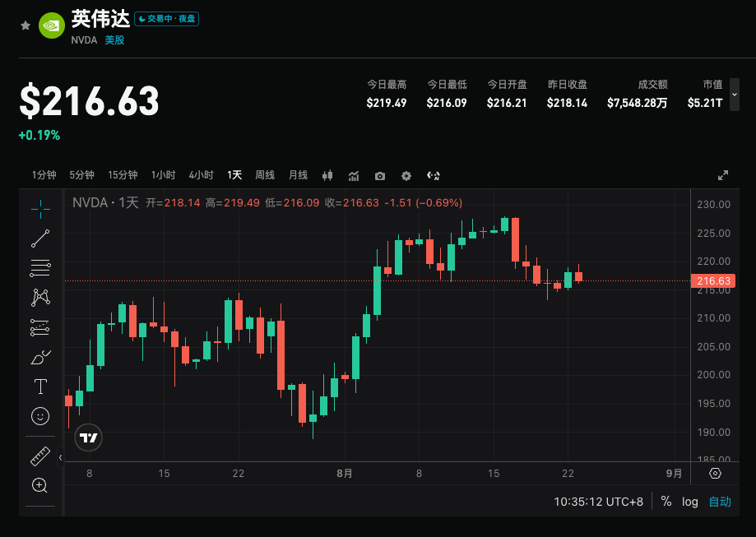Click the NVDA · 1天 chart legend title

click(x=105, y=202)
